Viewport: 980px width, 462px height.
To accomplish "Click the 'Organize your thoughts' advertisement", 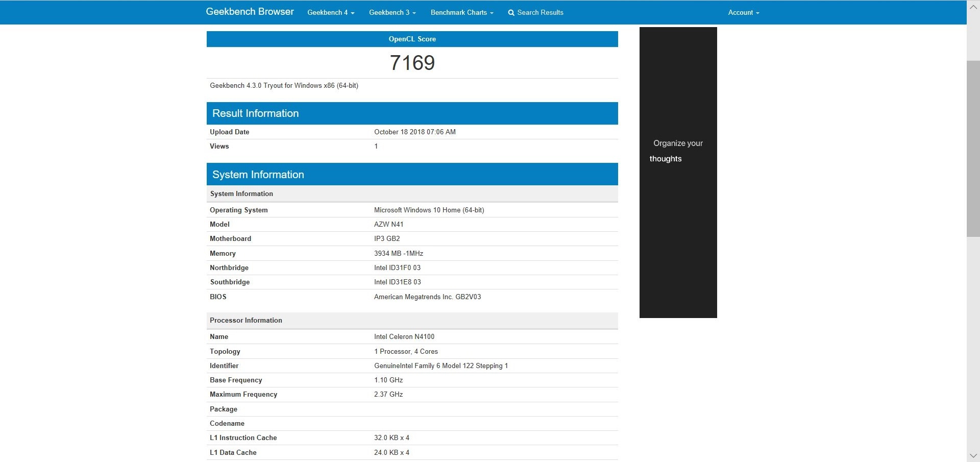I will [x=678, y=173].
